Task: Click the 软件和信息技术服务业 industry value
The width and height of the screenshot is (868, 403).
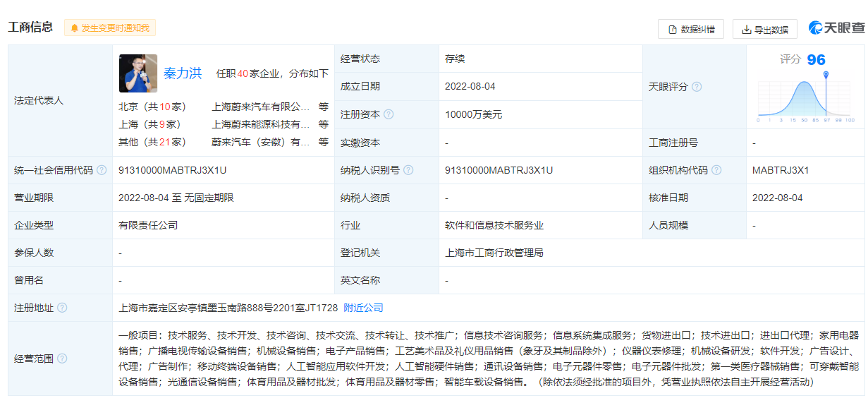Action: [x=494, y=225]
